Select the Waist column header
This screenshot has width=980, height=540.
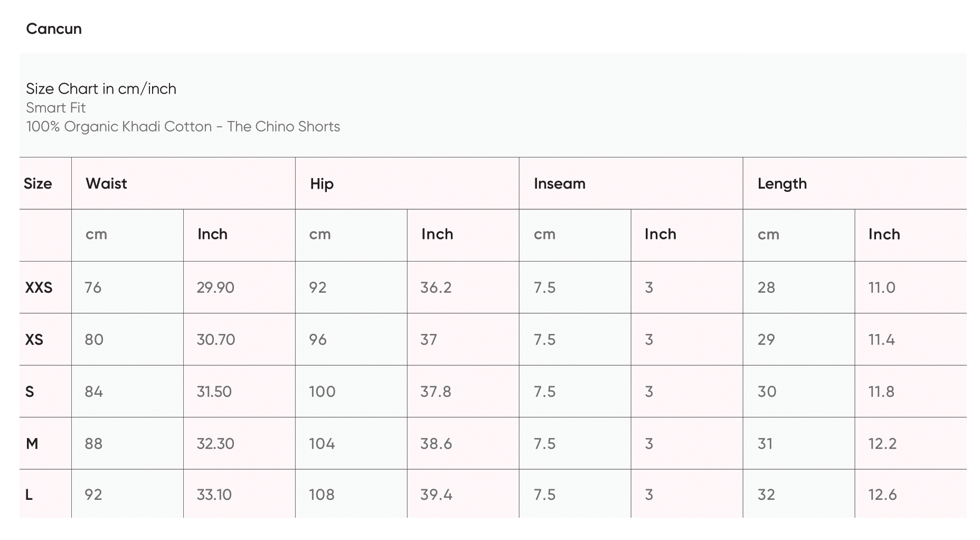pyautogui.click(x=106, y=183)
